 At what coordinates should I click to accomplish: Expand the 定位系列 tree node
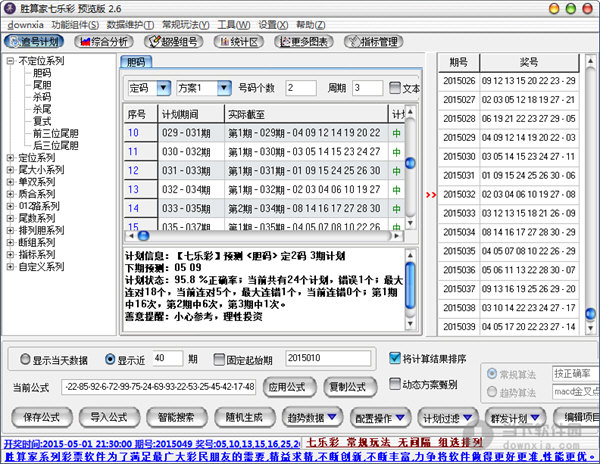click(x=10, y=158)
